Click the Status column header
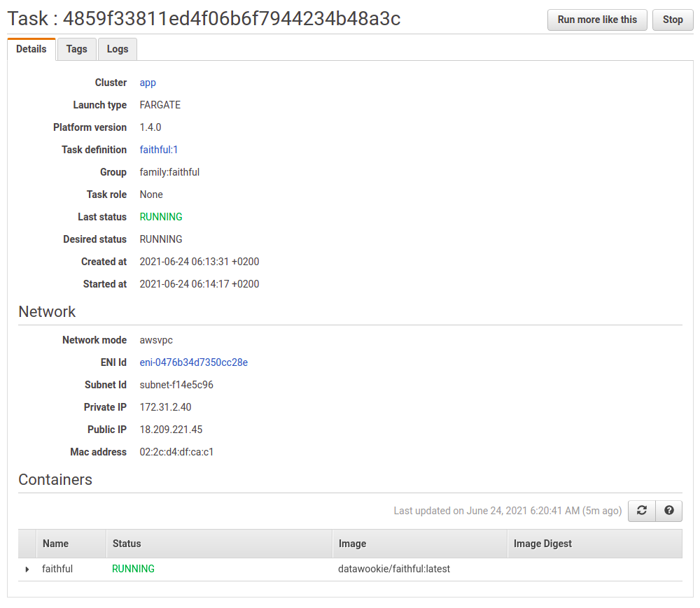 [127, 544]
